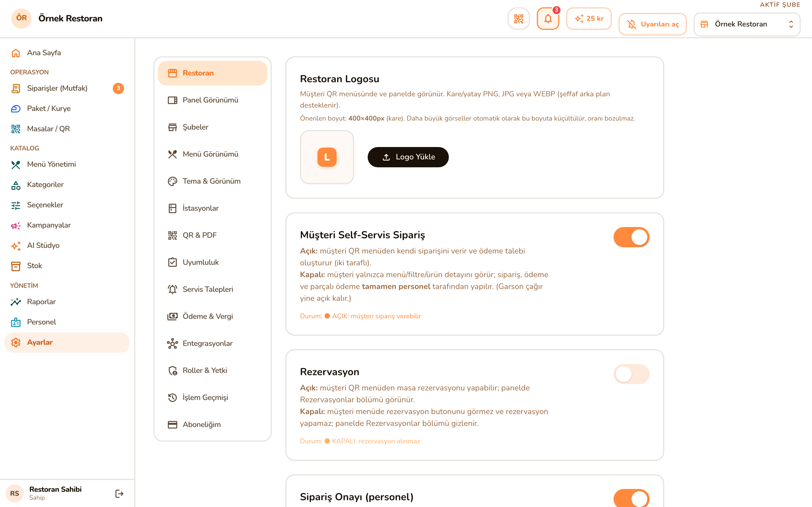The width and height of the screenshot is (812, 507).
Task: Click the logout icon beside Restoran Sahibi
Action: 119,493
